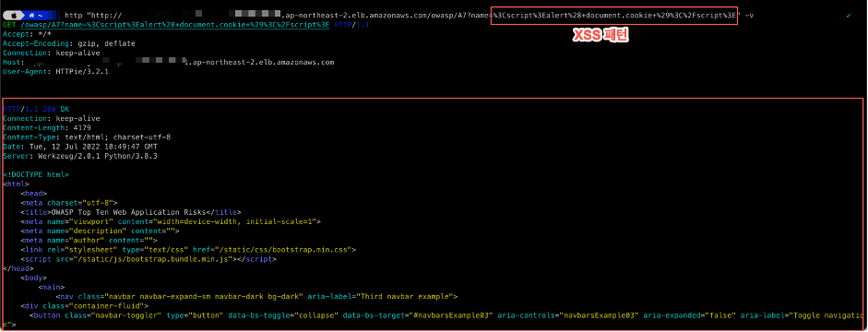The width and height of the screenshot is (868, 332).
Task: Click the nav class="navbar" line
Action: [x=256, y=297]
